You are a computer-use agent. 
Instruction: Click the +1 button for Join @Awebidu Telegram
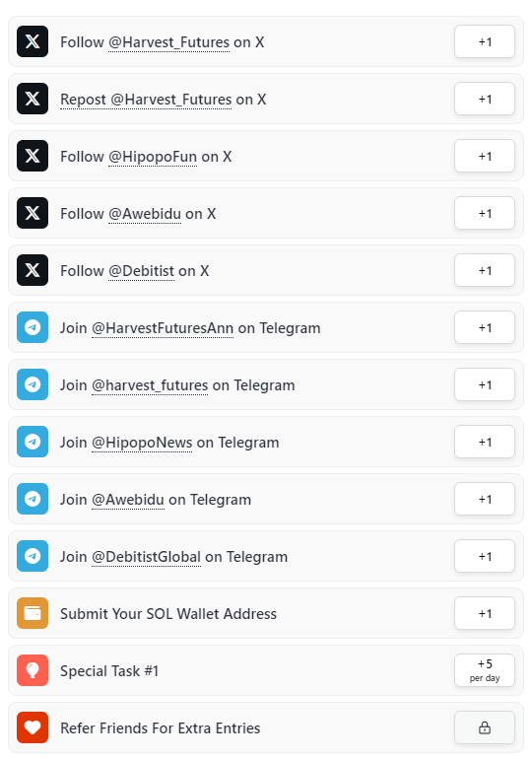485,499
